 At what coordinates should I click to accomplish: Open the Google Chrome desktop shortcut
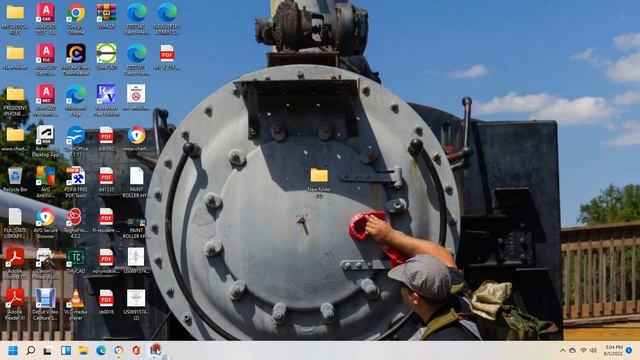pos(76,18)
